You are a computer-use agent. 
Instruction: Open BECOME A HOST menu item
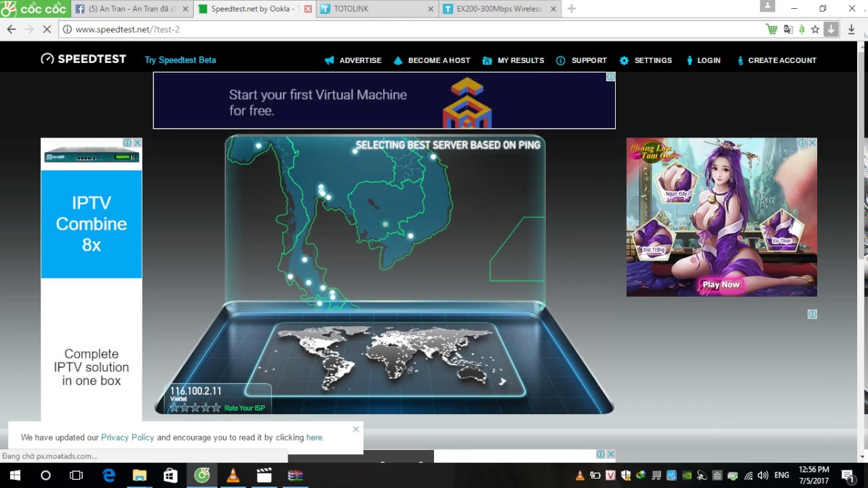click(431, 60)
